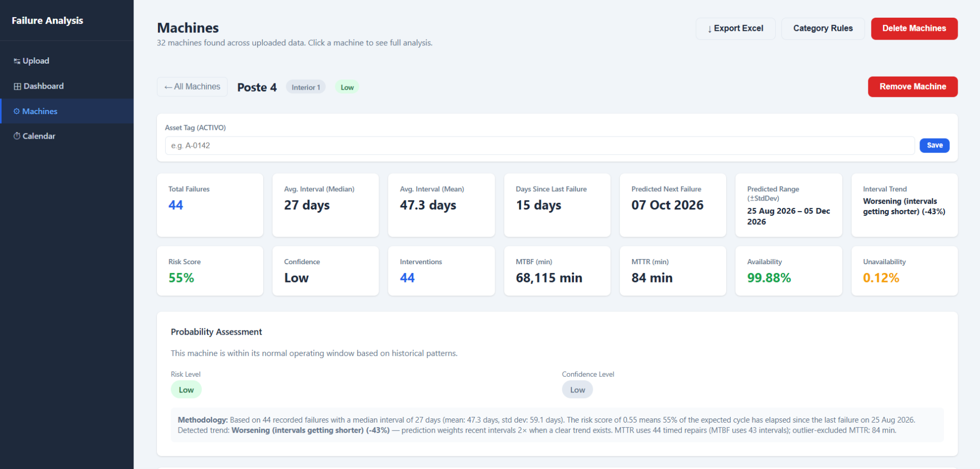The width and height of the screenshot is (980, 469).
Task: Open Category Rules
Action: pos(823,29)
